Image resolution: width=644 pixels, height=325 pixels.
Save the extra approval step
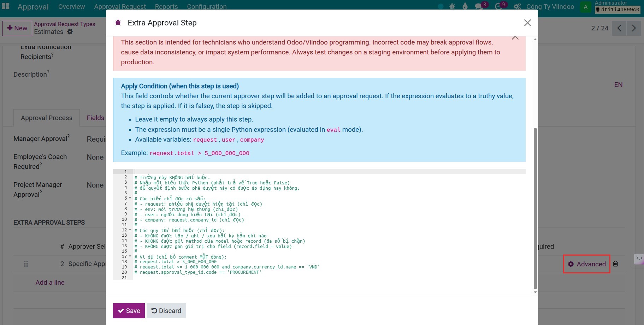129,311
